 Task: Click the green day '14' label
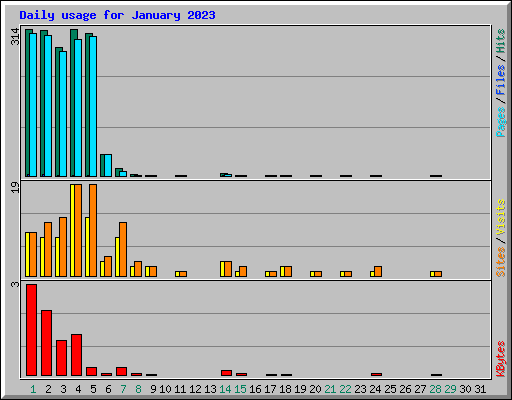coord(225,389)
